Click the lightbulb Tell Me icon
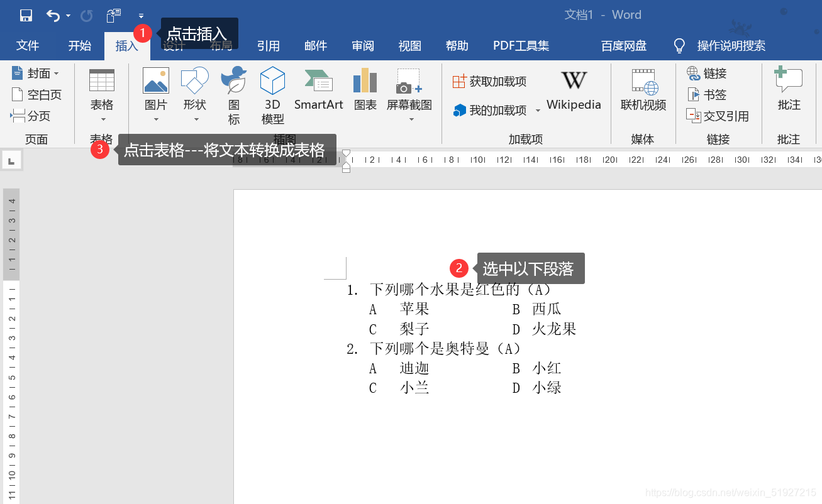This screenshot has width=822, height=504. 679,46
